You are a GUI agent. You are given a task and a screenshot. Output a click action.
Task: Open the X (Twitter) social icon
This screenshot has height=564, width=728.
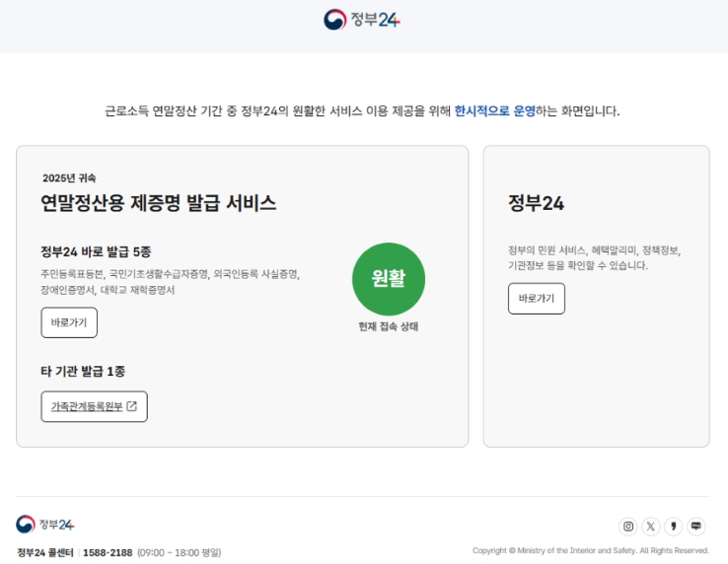tap(651, 527)
